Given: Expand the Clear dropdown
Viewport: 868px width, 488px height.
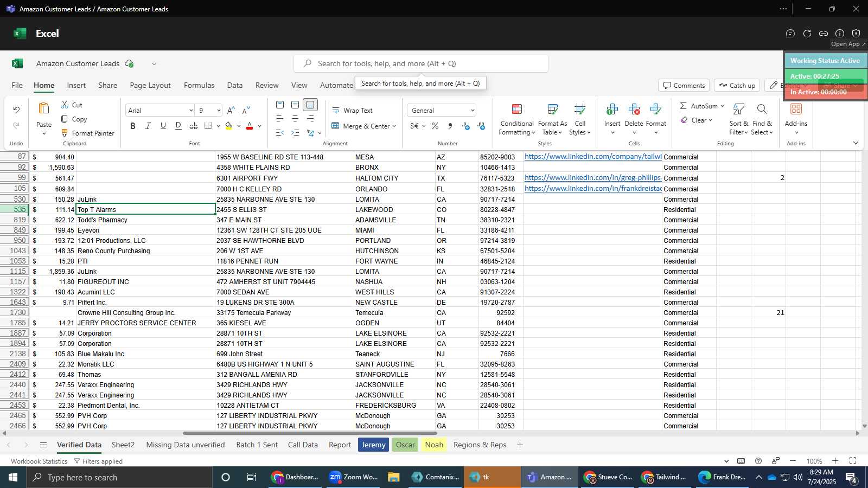Looking at the screenshot, I should (x=710, y=120).
